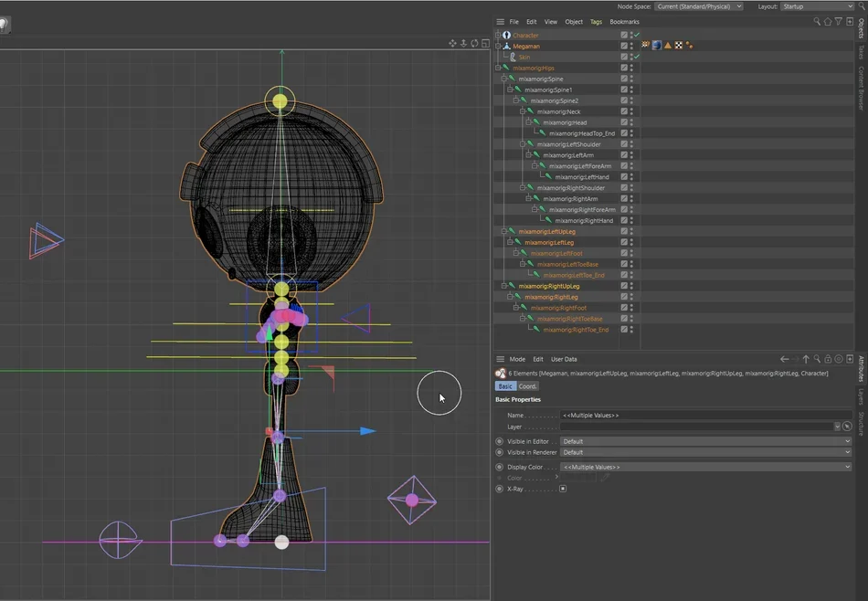Viewport: 868px width, 601px height.
Task: Open the Object Manager View menu
Action: [x=551, y=22]
